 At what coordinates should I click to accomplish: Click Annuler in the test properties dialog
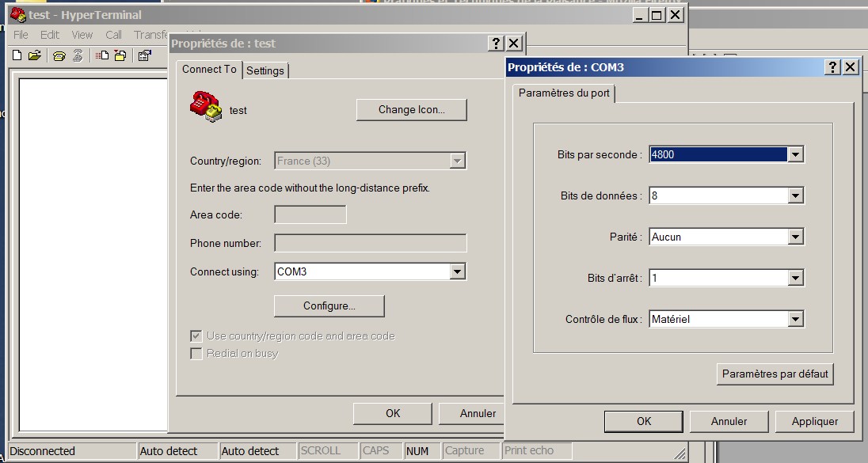[x=472, y=413]
